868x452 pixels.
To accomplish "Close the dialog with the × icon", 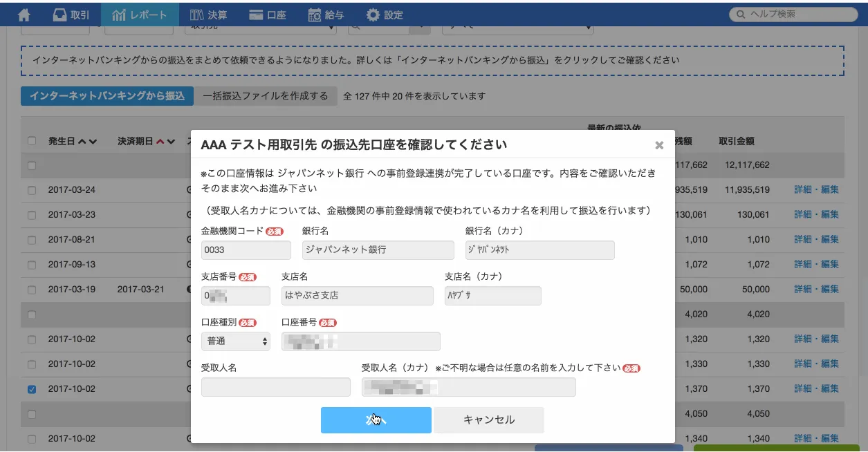I will (659, 145).
